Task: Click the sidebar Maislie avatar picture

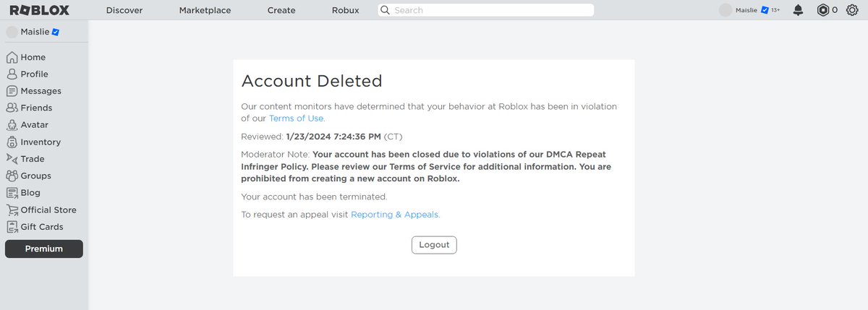Action: [x=12, y=33]
